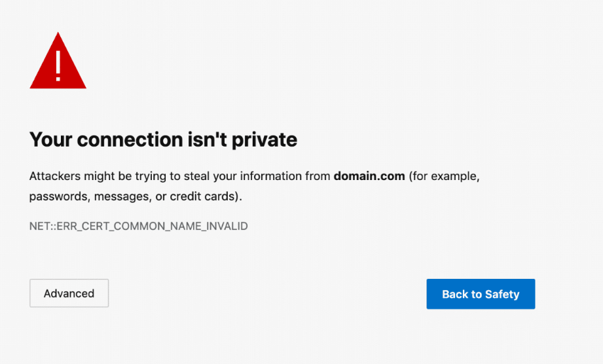The image size is (603, 364).
Task: Click the word "steal" in the warning text
Action: [x=201, y=176]
